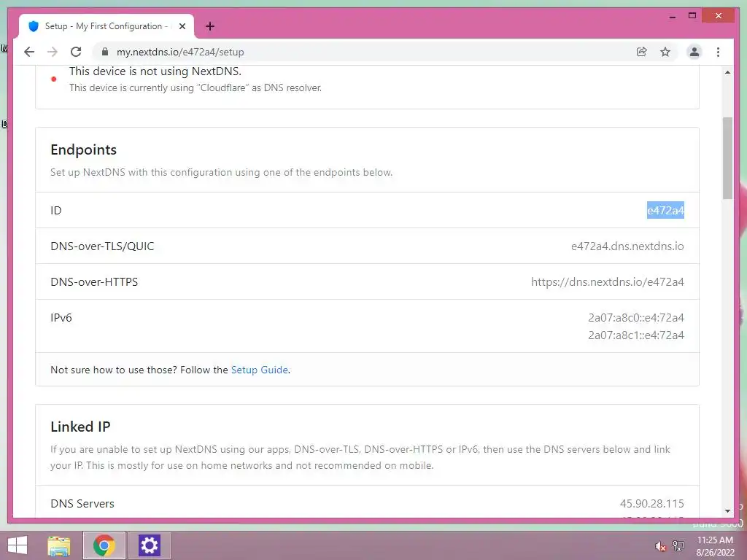
Task: Click the address bar URL
Action: pyautogui.click(x=180, y=52)
